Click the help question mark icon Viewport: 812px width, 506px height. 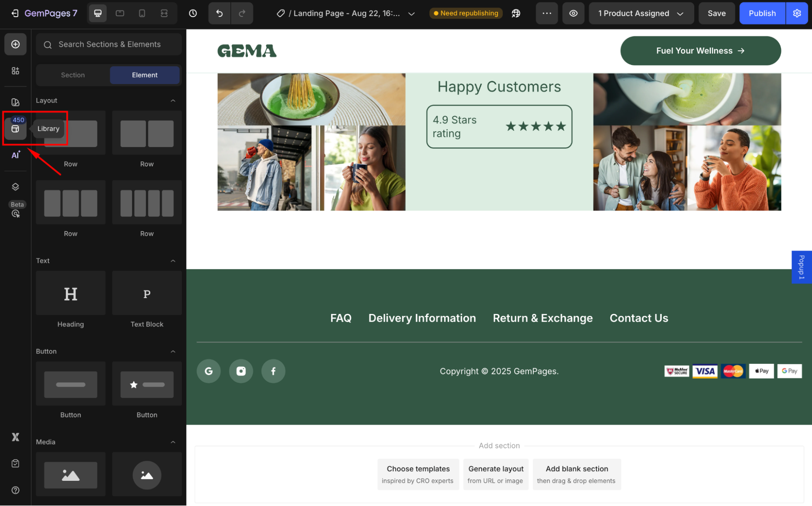point(15,490)
